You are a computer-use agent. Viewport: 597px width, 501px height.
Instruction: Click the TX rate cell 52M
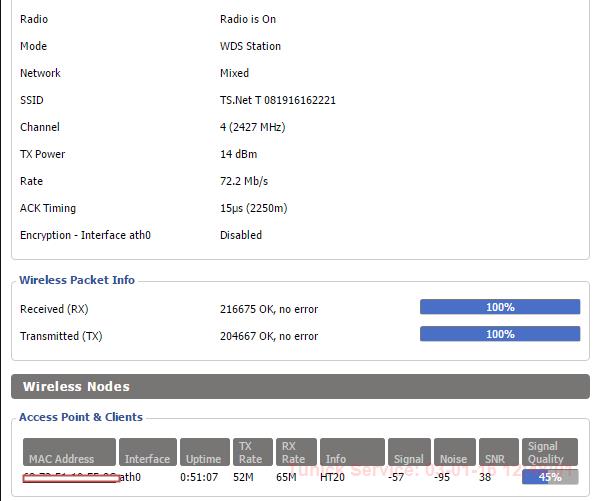(x=243, y=477)
